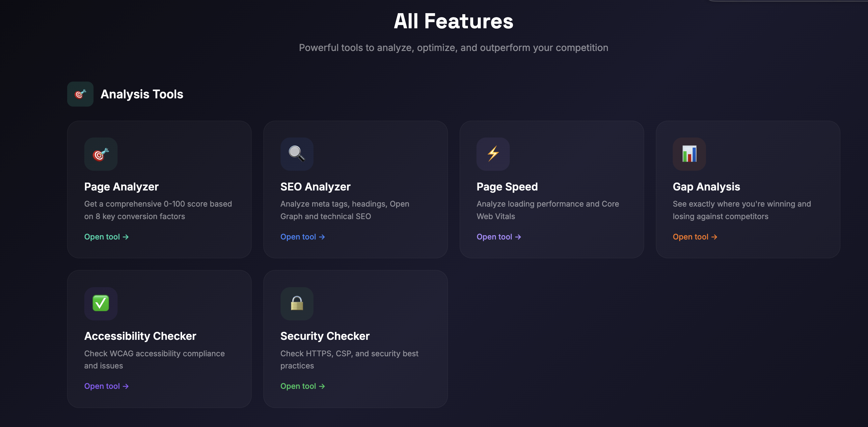
Task: Open the Gap Analysis tool
Action: pyautogui.click(x=695, y=237)
